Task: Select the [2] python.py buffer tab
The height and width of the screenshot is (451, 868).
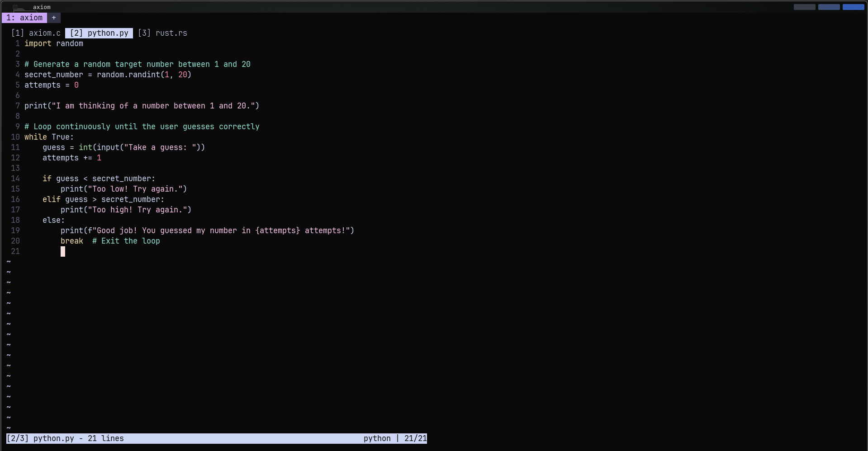Action: pos(99,33)
